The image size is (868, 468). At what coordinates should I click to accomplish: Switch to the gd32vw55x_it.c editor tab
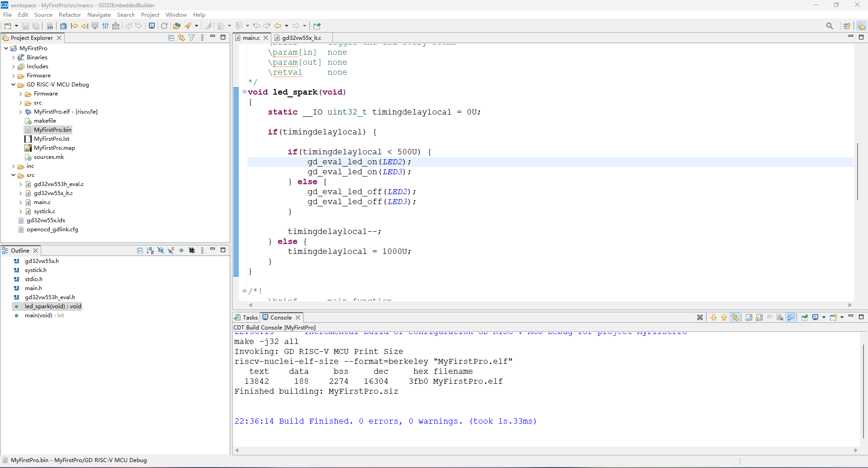click(301, 38)
